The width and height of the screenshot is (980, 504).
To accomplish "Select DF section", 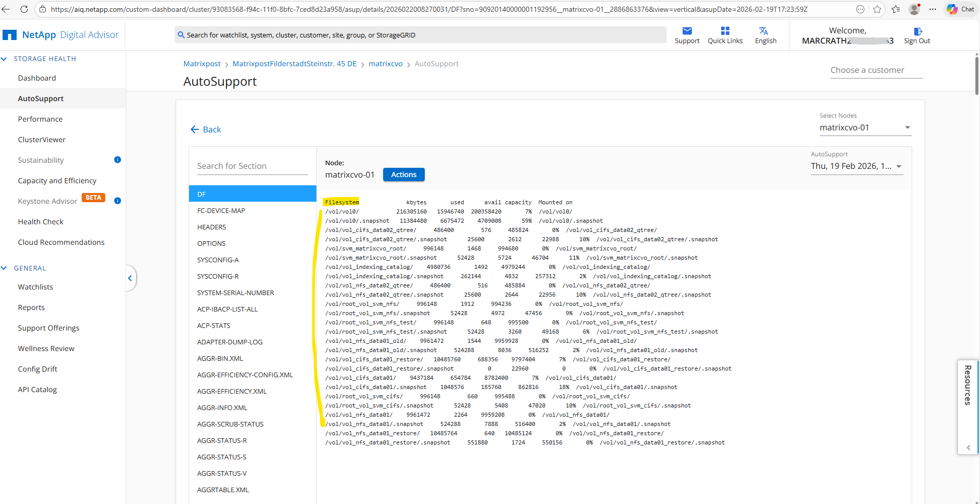I will coord(253,194).
